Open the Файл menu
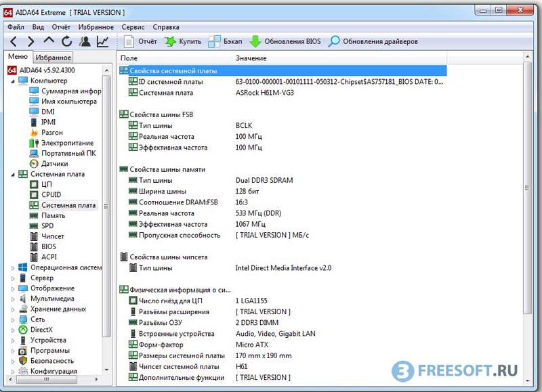 16,27
